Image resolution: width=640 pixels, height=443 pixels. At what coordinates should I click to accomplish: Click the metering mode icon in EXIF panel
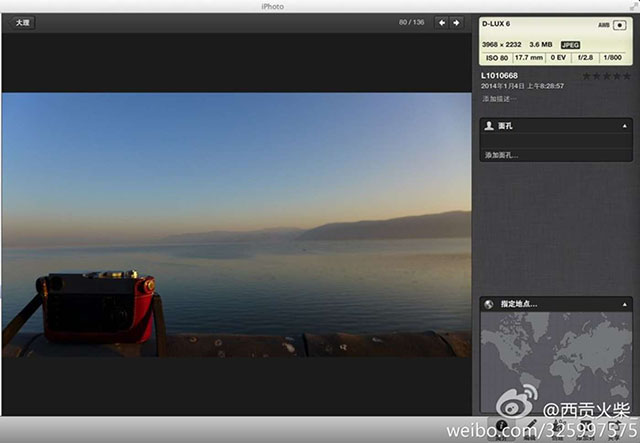click(619, 25)
